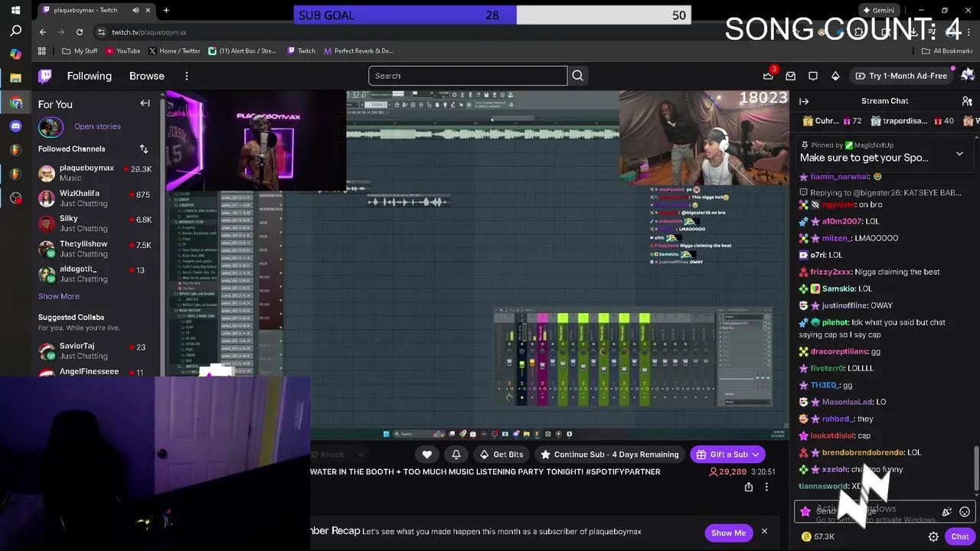Image resolution: width=980 pixels, height=551 pixels.
Task: Collapse the Stream Chat panel
Action: (804, 101)
